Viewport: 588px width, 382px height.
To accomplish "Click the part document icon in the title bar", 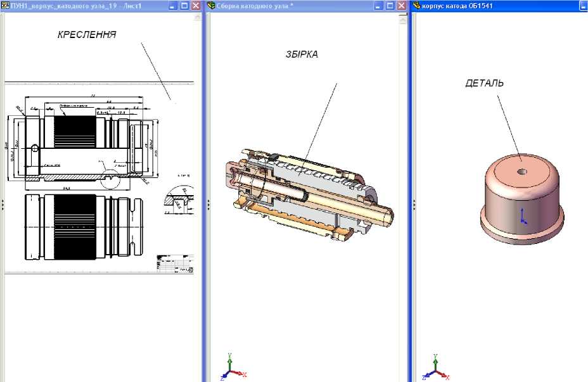I will point(417,6).
